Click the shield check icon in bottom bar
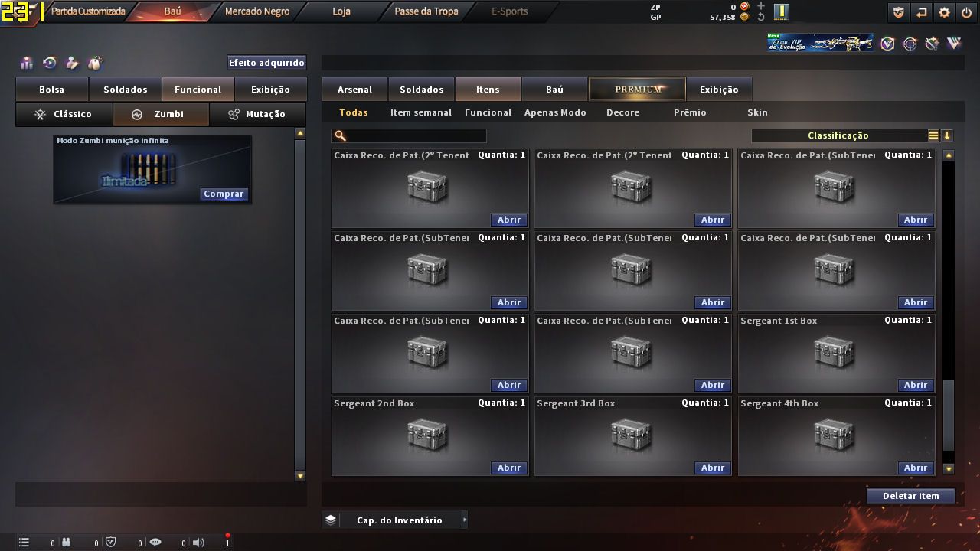980x551 pixels. pos(110,543)
